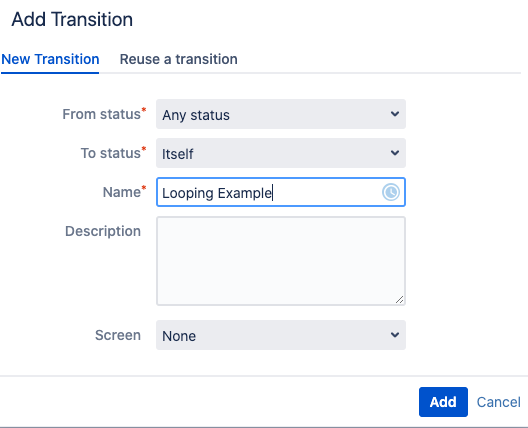Click the clock icon in Name field

tap(391, 192)
